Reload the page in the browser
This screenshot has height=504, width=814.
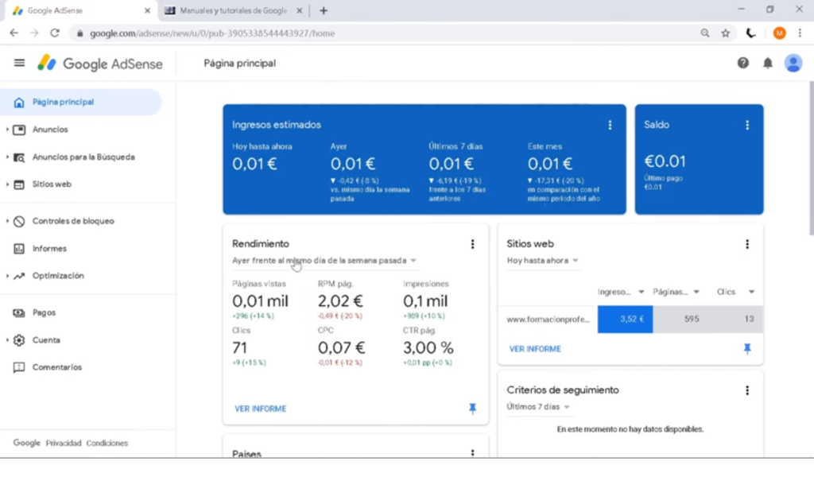coord(55,33)
